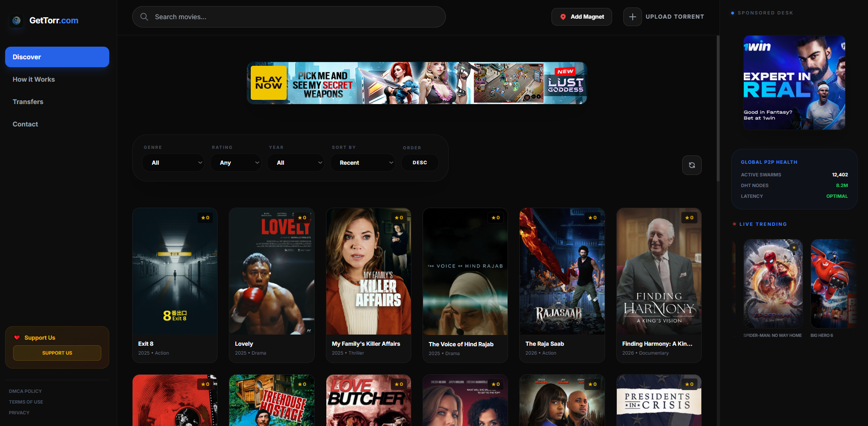Click the Spider-Man: No Way Home trending thumbnail
The height and width of the screenshot is (426, 868).
(773, 283)
